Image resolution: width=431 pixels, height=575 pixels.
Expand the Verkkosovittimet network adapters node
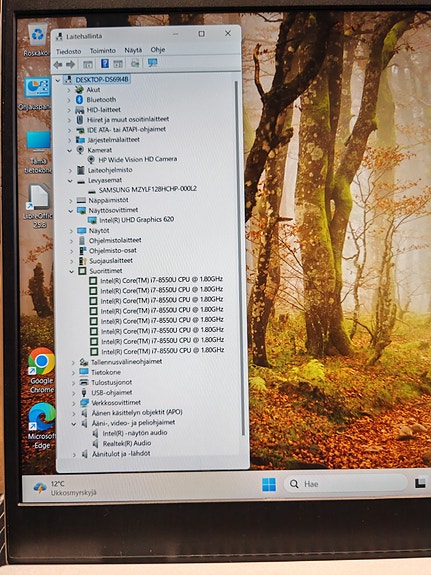(74, 403)
